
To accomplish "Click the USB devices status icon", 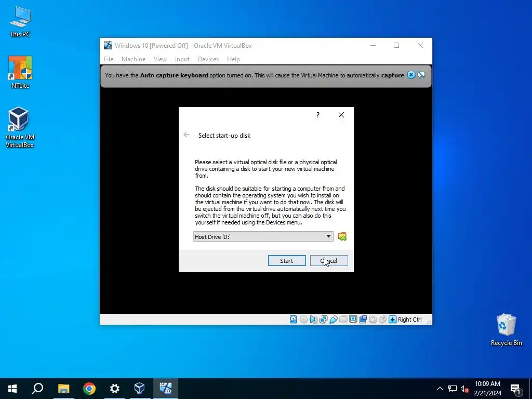I will point(333,320).
